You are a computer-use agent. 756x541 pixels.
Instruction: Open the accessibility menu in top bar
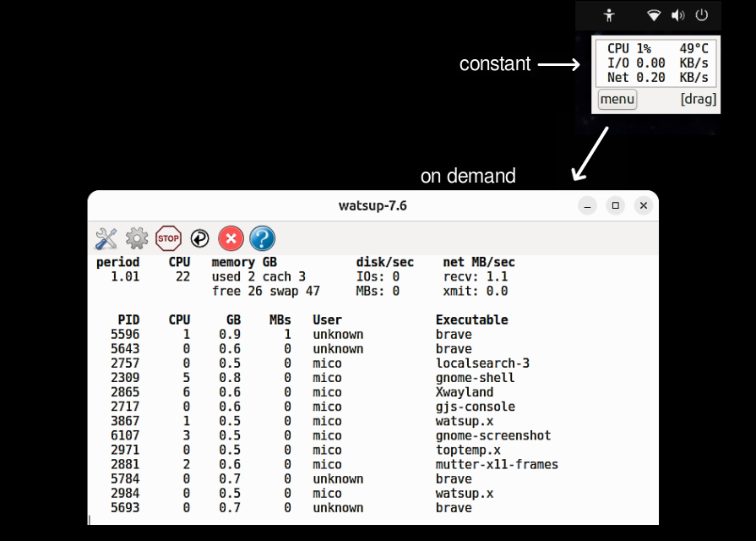point(609,14)
